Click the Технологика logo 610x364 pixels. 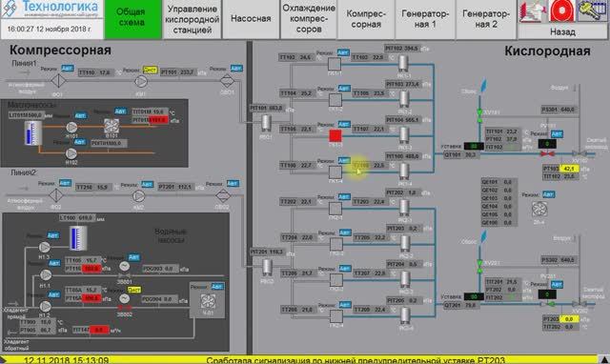(x=51, y=9)
